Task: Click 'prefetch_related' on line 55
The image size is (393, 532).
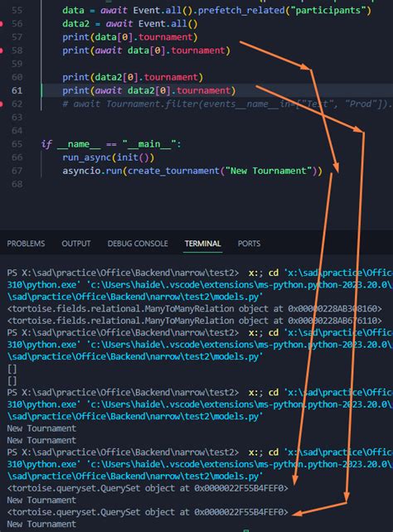Action: click(x=241, y=10)
